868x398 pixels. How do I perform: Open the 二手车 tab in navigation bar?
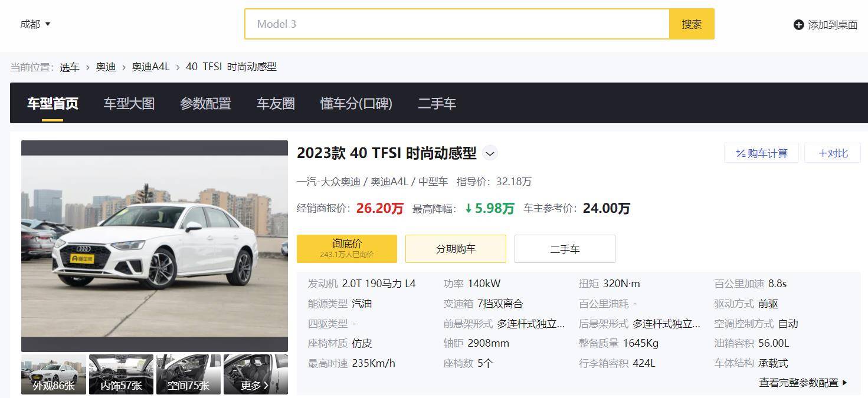click(x=437, y=103)
